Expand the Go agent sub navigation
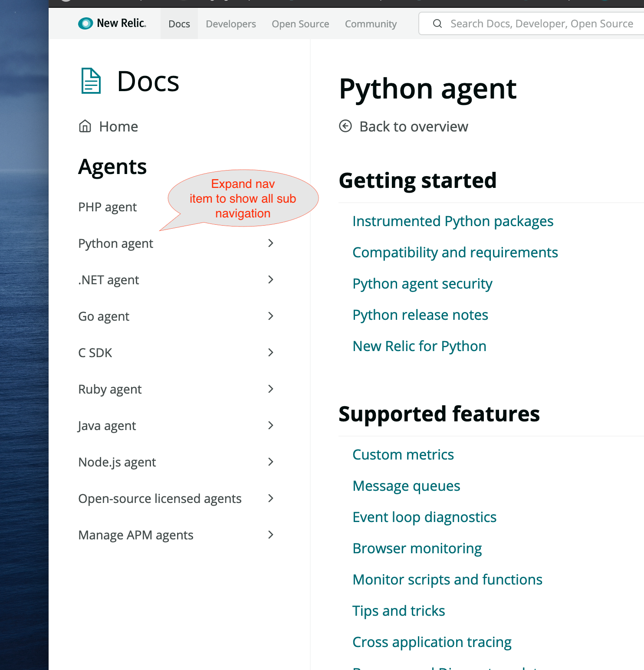The height and width of the screenshot is (670, 644). (271, 316)
